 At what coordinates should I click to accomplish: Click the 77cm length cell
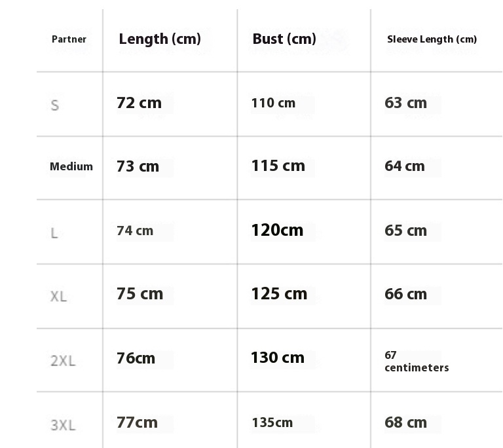[x=137, y=422]
